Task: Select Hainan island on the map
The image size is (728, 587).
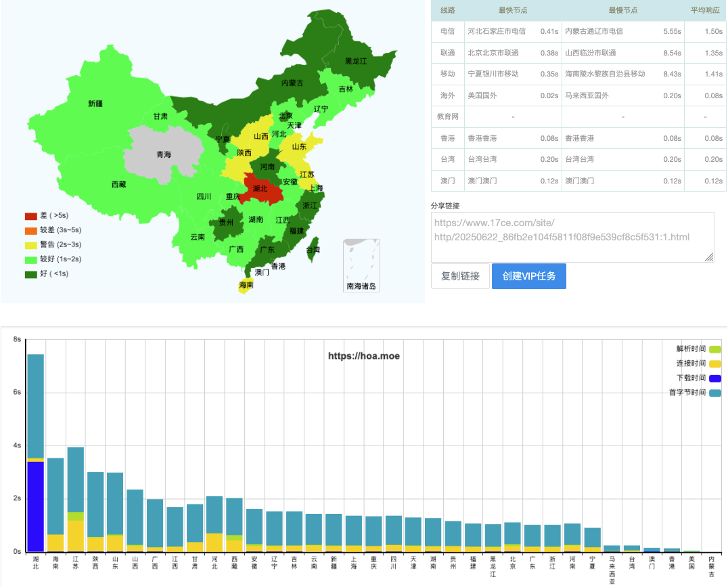Action: pos(246,284)
